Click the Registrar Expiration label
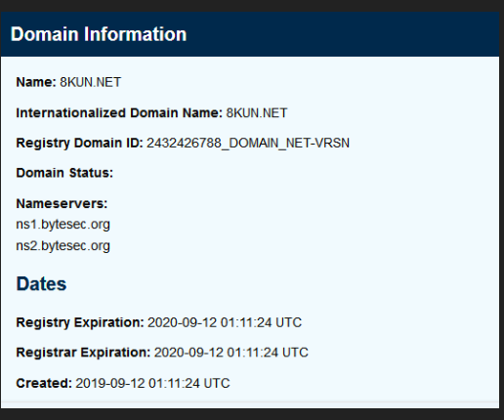Screen dimensions: 504x420 click(x=83, y=353)
